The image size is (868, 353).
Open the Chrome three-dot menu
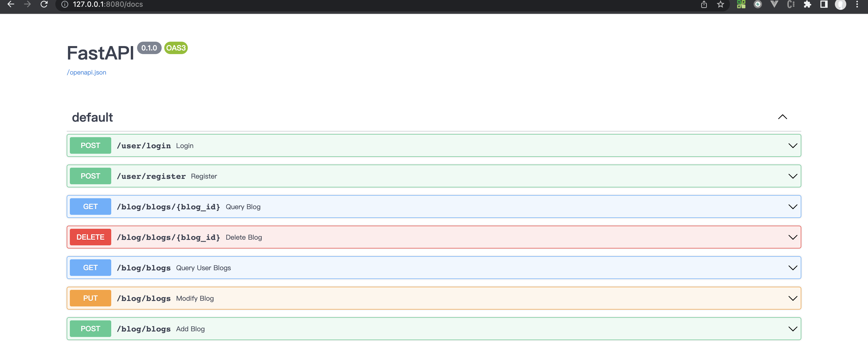[x=857, y=4]
